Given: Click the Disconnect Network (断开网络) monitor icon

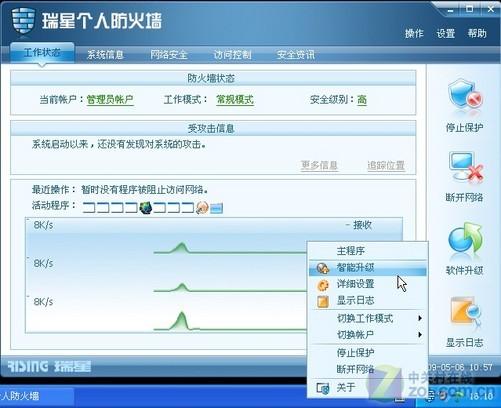Looking at the screenshot, I should pos(465,167).
